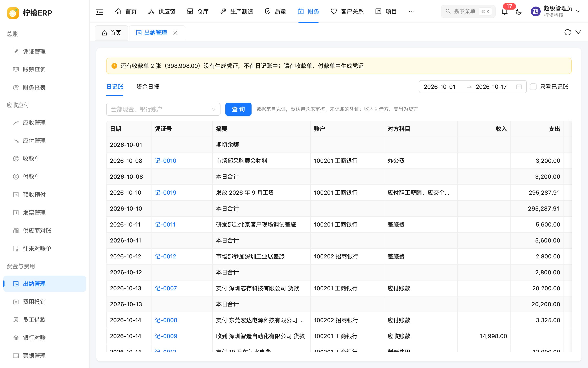Open the 仓库 top menu
The height and width of the screenshot is (368, 588).
[x=198, y=11]
